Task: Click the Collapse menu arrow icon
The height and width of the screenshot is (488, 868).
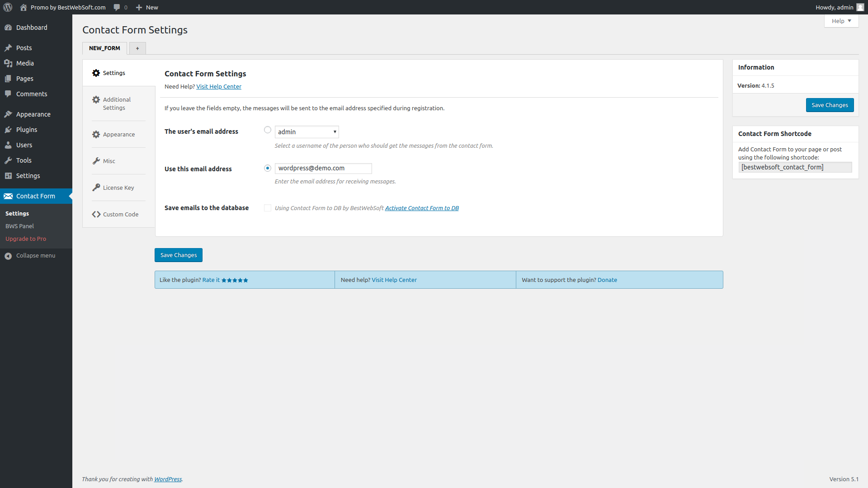Action: coord(8,256)
